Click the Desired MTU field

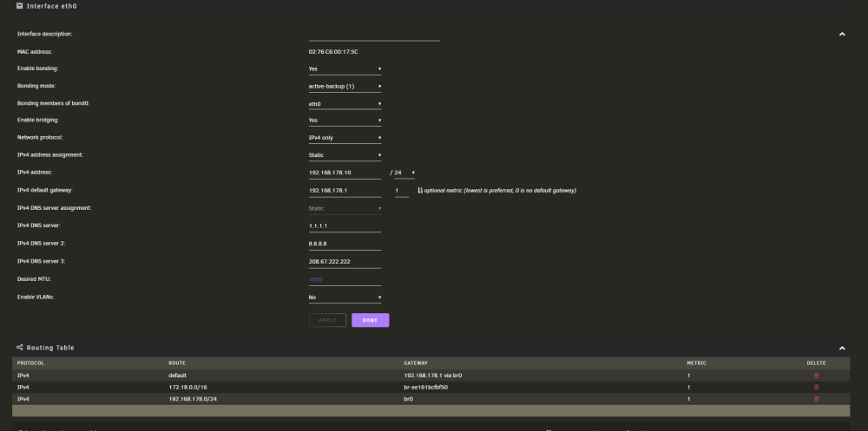(x=345, y=280)
